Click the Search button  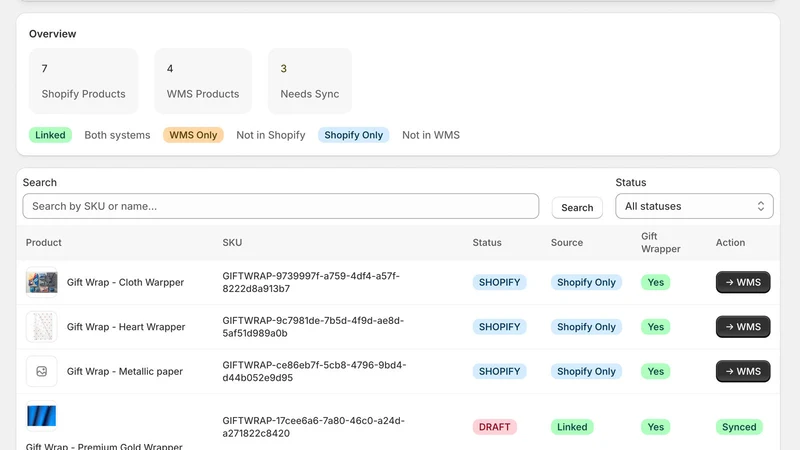[x=577, y=208]
